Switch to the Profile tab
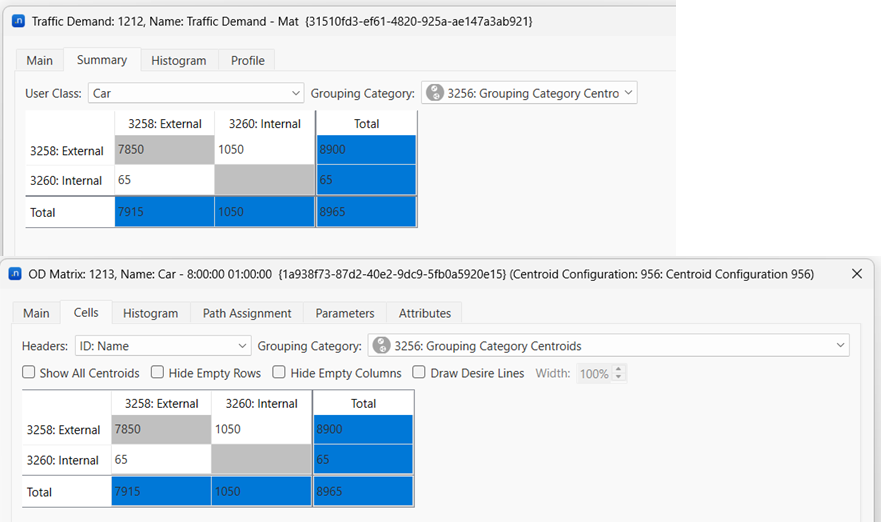The width and height of the screenshot is (882, 526). (247, 61)
